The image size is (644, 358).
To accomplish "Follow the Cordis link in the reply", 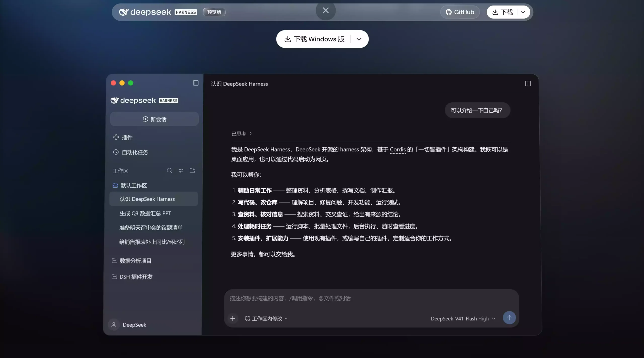I will (398, 149).
